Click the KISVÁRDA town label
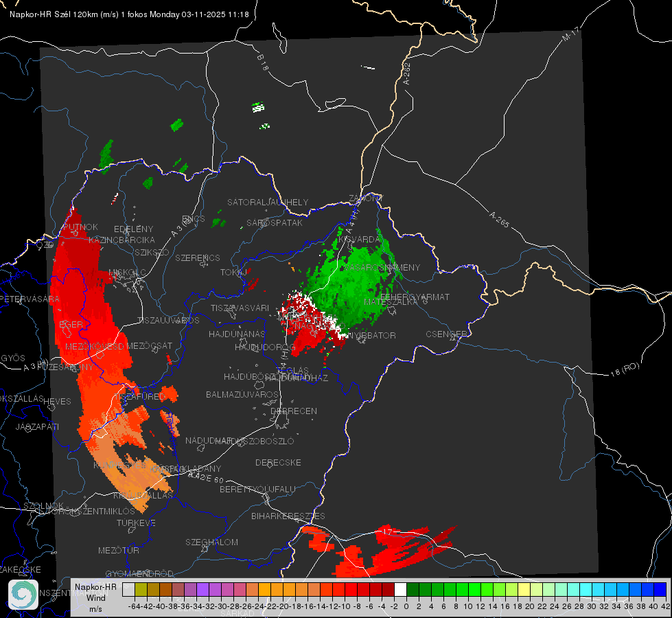Image resolution: width=672 pixels, height=618 pixels. (x=359, y=240)
